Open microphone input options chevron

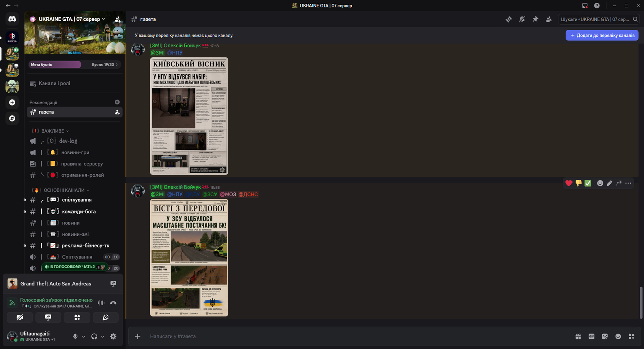click(84, 336)
